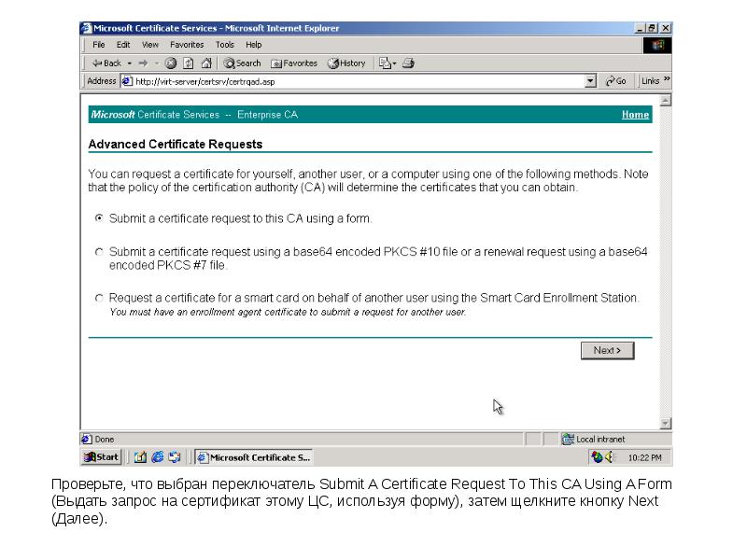The image size is (747, 560).
Task: Expand the Links toolbar chevron
Action: (x=668, y=81)
